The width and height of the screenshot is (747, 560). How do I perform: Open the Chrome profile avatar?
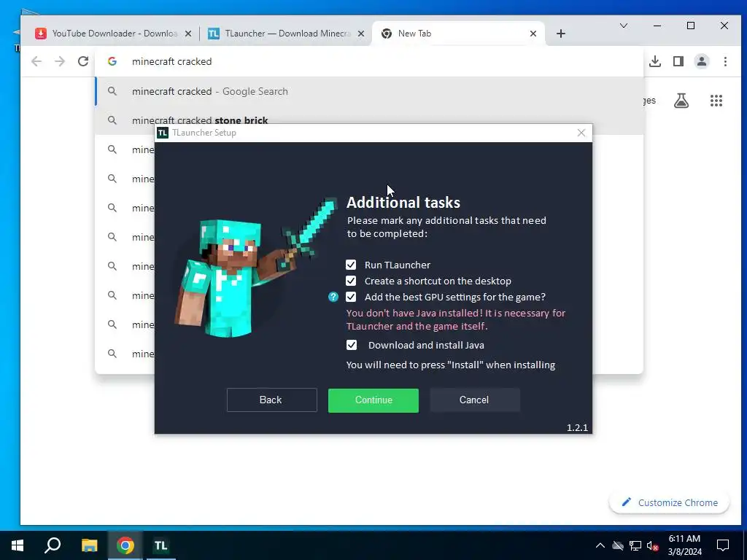[702, 61]
